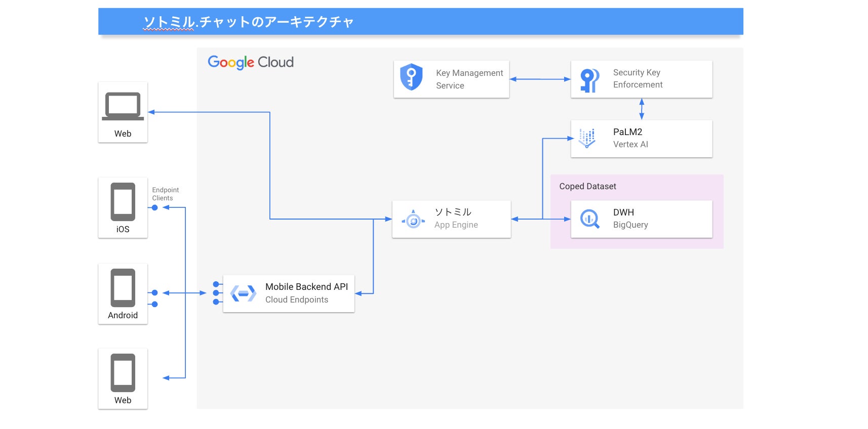Click the Web label under the tablet icon

pos(123,400)
